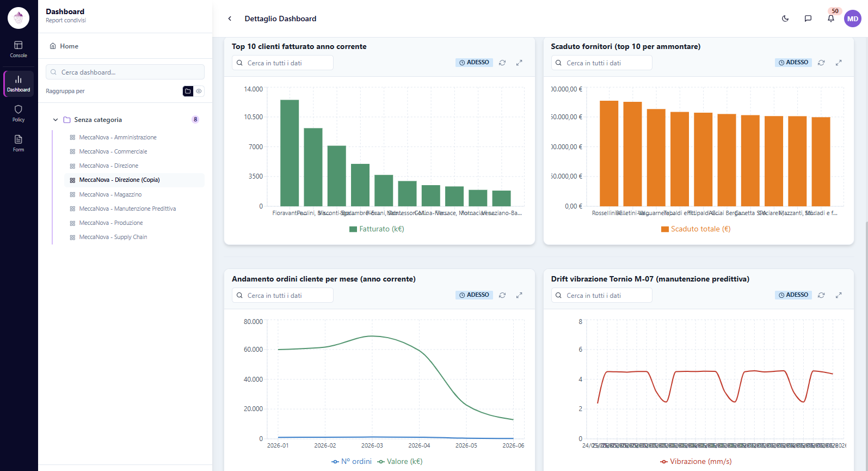Viewport: 868px width, 471px height.
Task: Toggle the Vibrazione (mm/s) legend series
Action: point(695,462)
